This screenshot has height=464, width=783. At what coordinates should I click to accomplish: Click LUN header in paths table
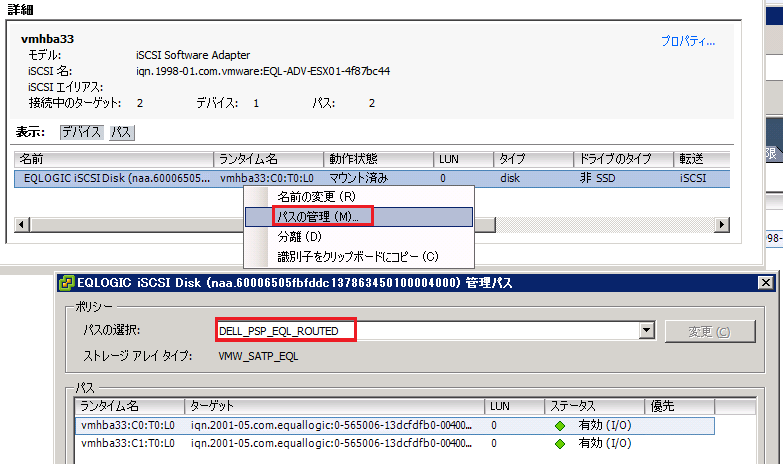(514, 406)
